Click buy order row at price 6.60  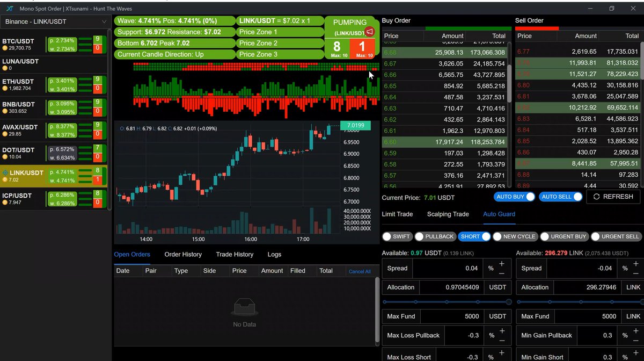pyautogui.click(x=444, y=142)
